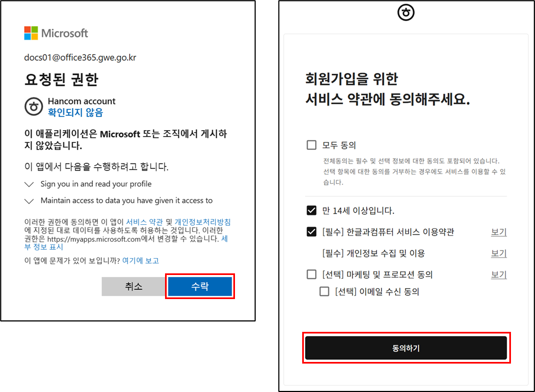
Task: Expand the 'Maintain access to data' permission
Action: (x=30, y=201)
